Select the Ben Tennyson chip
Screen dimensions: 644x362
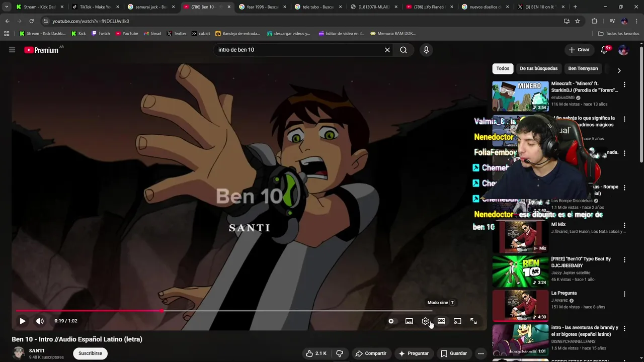(583, 68)
